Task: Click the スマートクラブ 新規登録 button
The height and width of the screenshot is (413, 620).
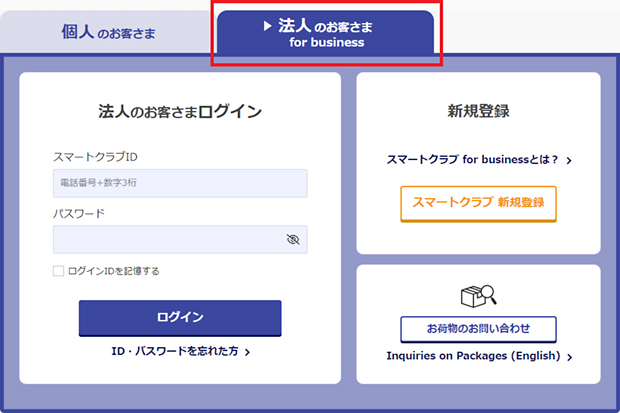Action: pyautogui.click(x=478, y=203)
